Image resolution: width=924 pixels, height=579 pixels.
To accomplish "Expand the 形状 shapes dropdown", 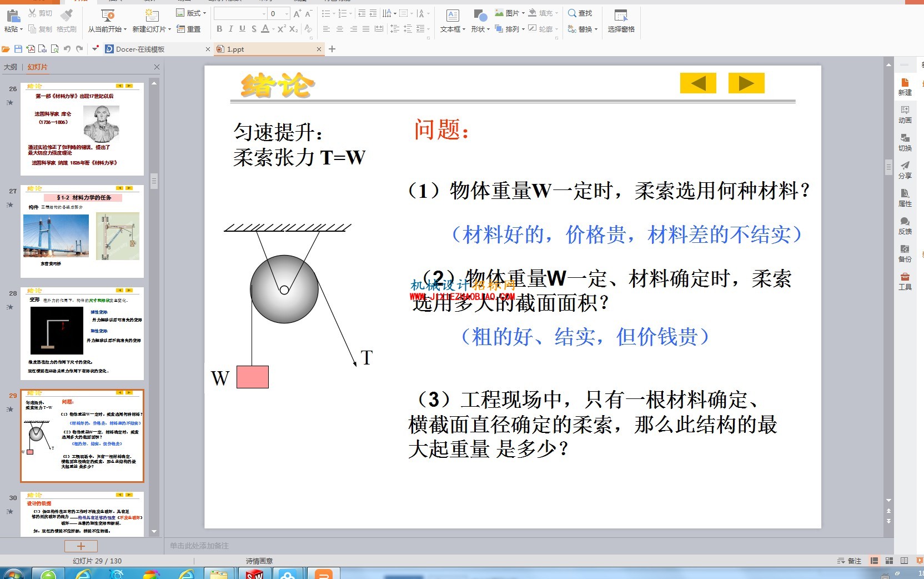I will (480, 21).
